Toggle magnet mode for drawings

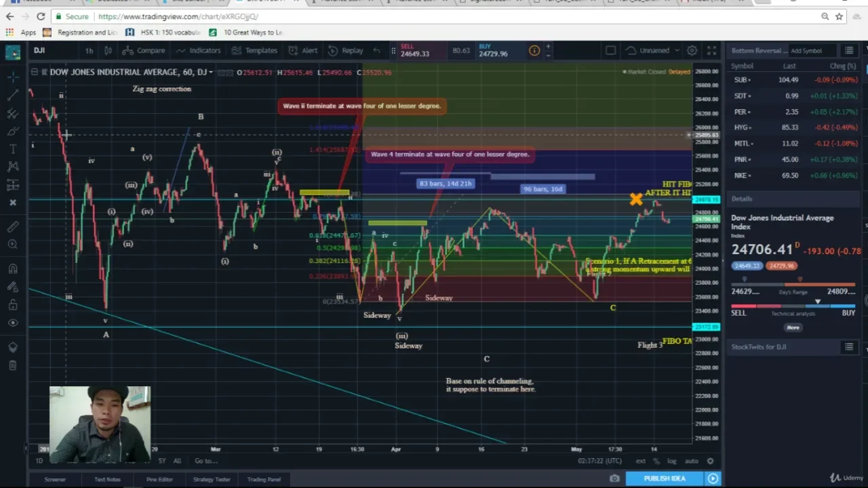point(13,269)
